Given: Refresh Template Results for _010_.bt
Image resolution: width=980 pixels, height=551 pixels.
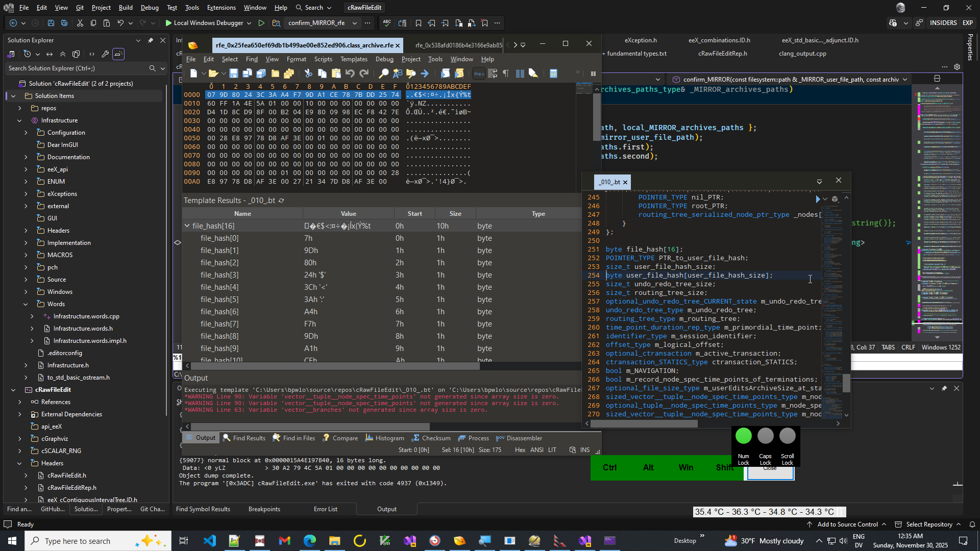Looking at the screenshot, I should pos(281,201).
